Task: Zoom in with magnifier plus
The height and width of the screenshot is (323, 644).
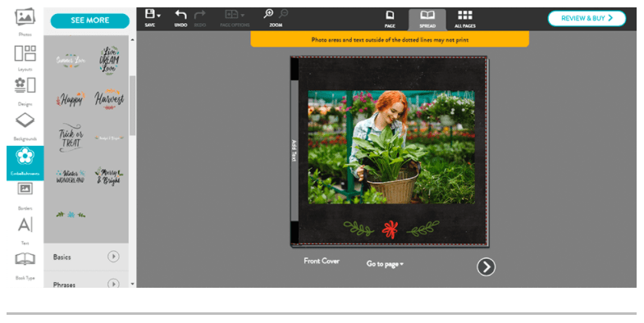Action: (x=268, y=14)
